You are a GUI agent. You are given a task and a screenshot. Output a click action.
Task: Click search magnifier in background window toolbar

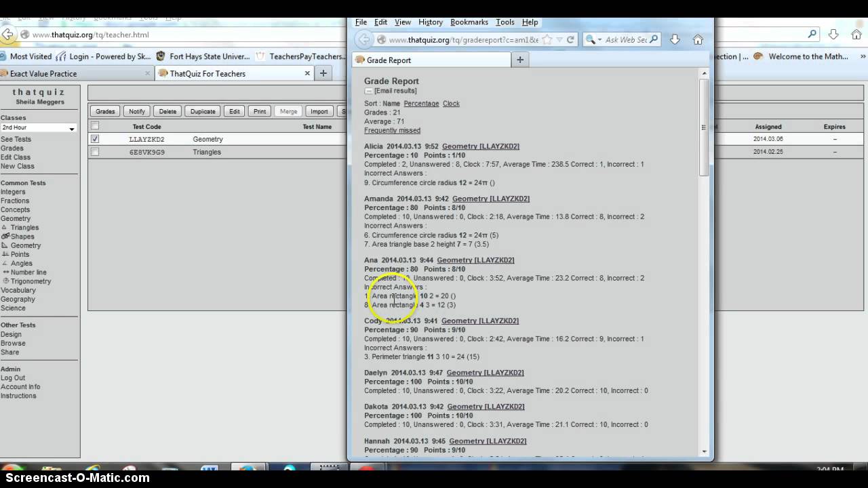(x=812, y=35)
